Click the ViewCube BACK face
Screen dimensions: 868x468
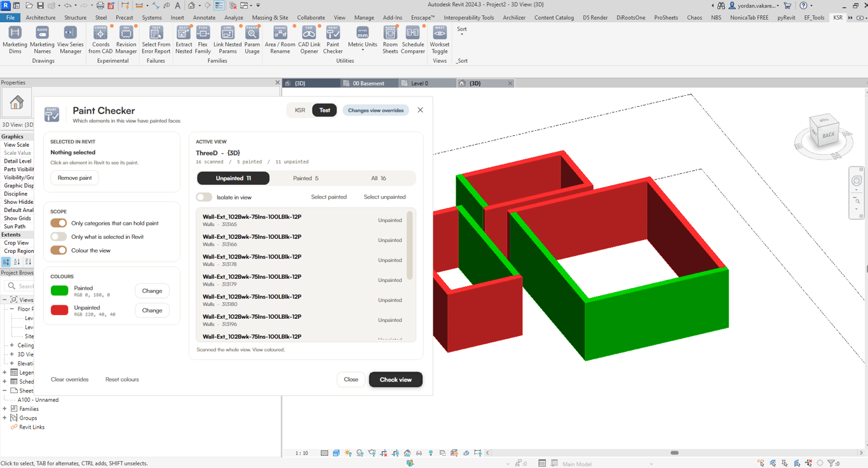[x=828, y=135]
